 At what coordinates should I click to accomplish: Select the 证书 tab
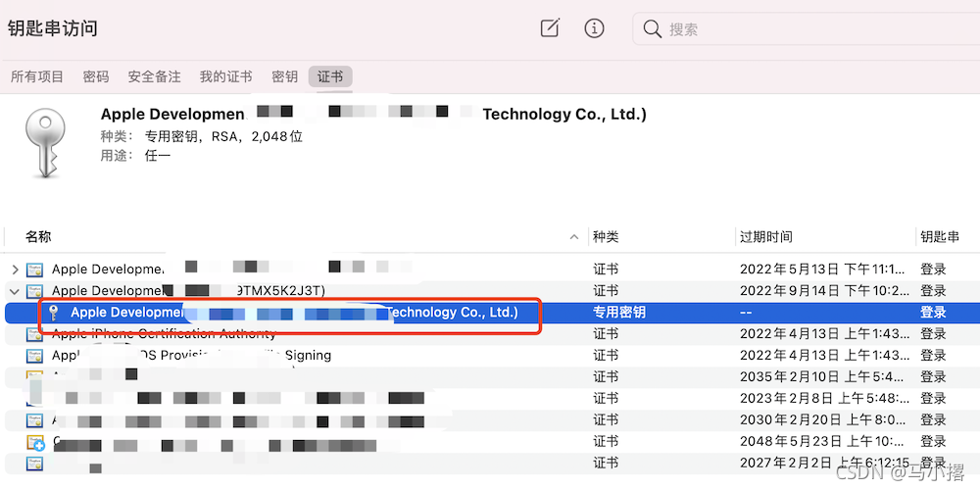click(x=330, y=76)
